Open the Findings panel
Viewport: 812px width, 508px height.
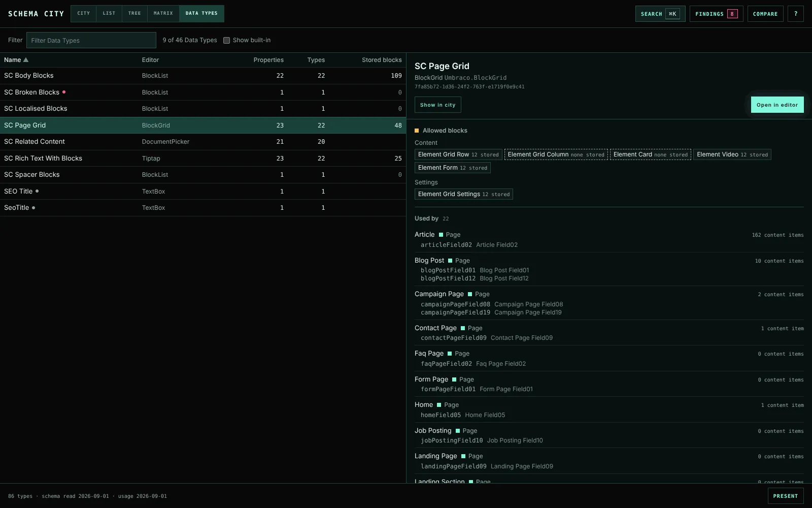coord(717,14)
